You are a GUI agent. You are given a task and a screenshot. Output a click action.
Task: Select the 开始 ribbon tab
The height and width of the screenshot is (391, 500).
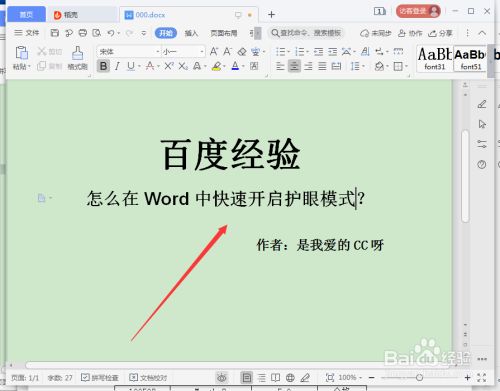pyautogui.click(x=166, y=33)
